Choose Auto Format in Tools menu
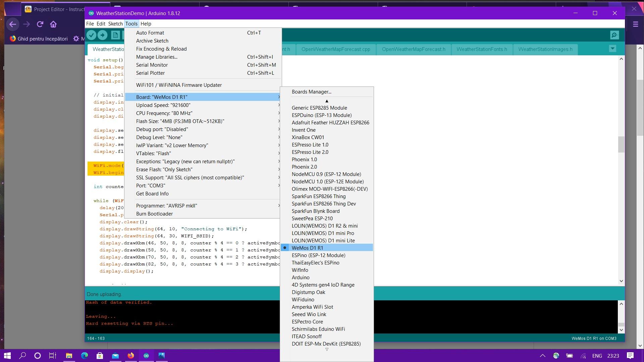This screenshot has width=644, height=362. [x=203, y=33]
